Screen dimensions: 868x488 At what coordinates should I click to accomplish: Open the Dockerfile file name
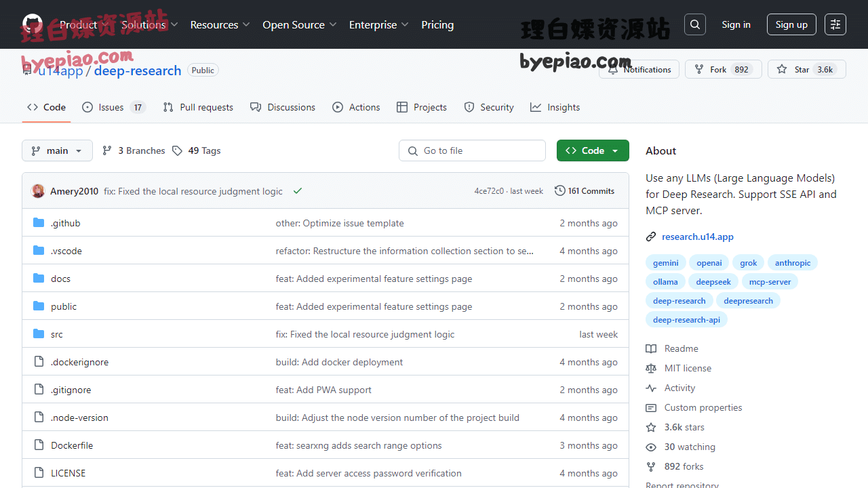pyautogui.click(x=72, y=445)
